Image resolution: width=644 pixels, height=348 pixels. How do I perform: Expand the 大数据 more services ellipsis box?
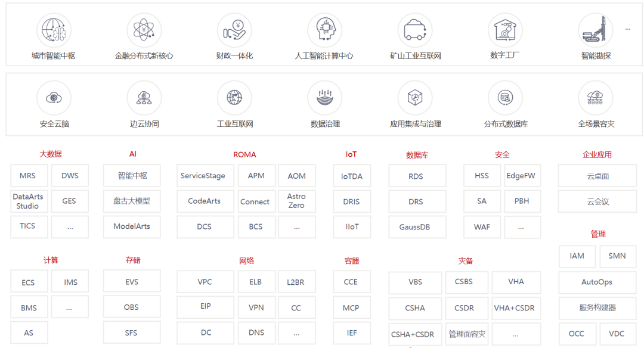(70, 227)
